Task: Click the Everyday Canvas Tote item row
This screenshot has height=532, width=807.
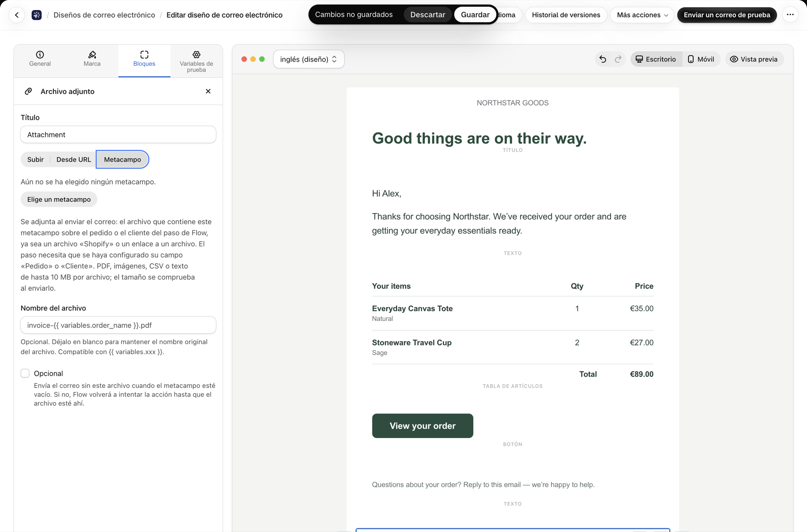Action: pos(512,313)
